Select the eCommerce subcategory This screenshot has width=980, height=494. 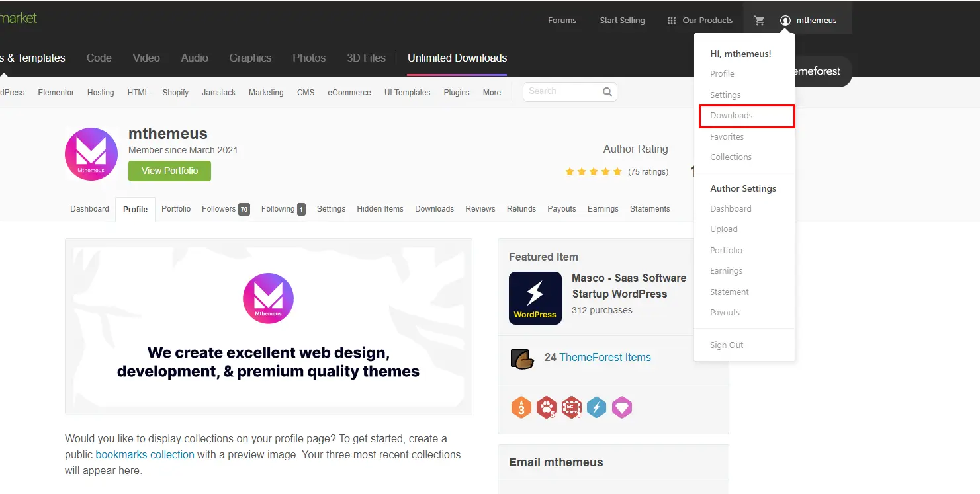(x=349, y=93)
